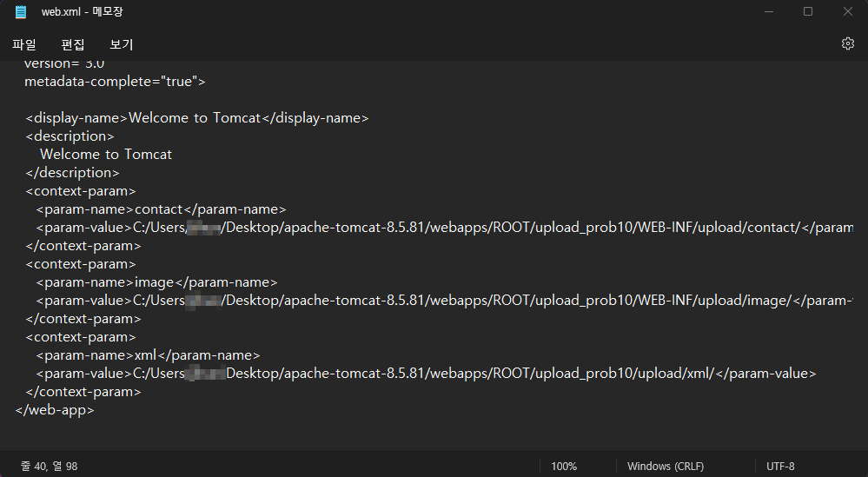
Task: Click the param-name contact text
Action: pyautogui.click(x=159, y=209)
